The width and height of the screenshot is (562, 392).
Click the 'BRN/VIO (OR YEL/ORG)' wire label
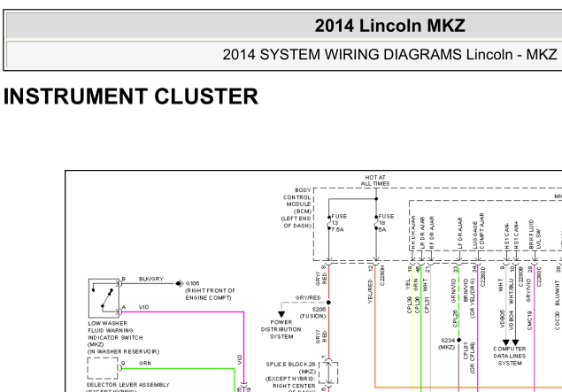point(469,298)
